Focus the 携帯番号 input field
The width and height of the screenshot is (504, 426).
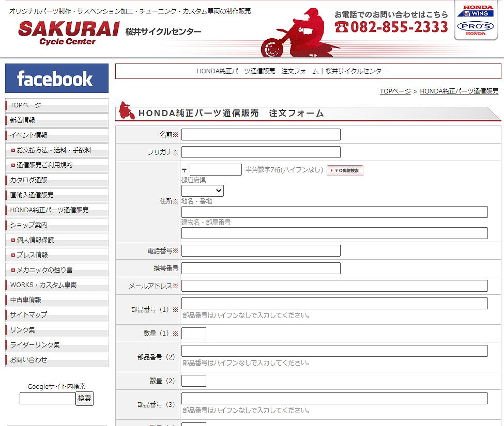point(261,269)
